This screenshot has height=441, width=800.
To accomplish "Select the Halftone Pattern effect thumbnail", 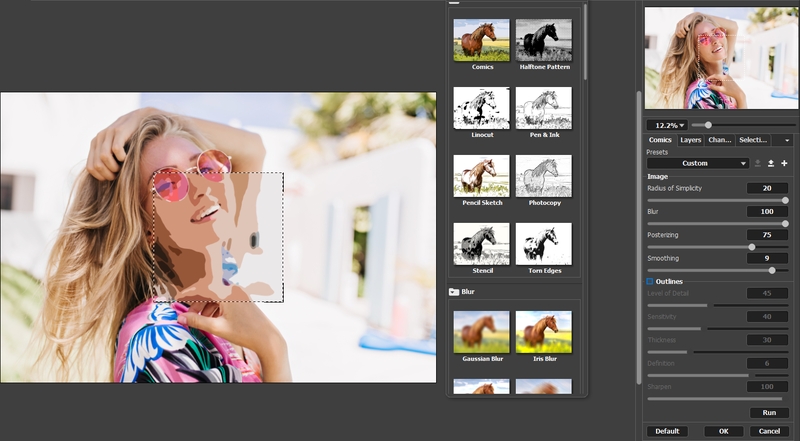I will click(543, 40).
